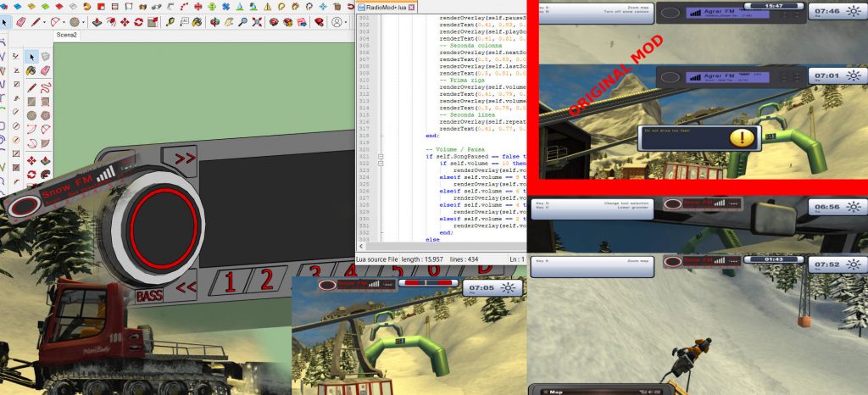Click the '<<' button on the radio model
Viewport: 868px width, 395px height.
[x=186, y=287]
